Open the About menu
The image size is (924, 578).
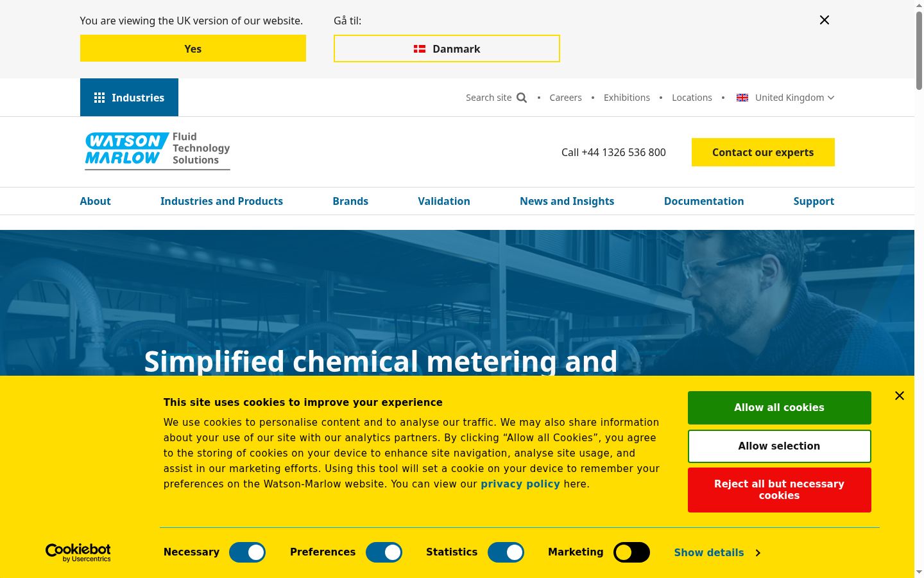(x=95, y=201)
